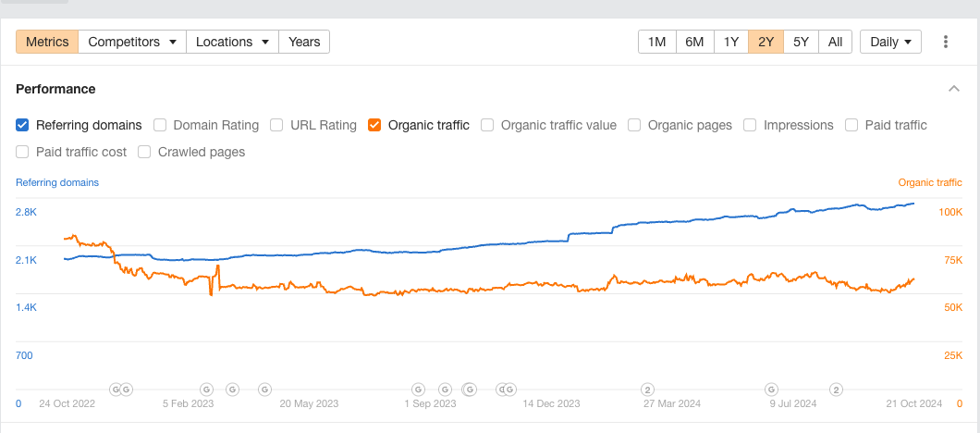
Task: Click the leftmost G marker on the timeline
Action: pos(116,390)
